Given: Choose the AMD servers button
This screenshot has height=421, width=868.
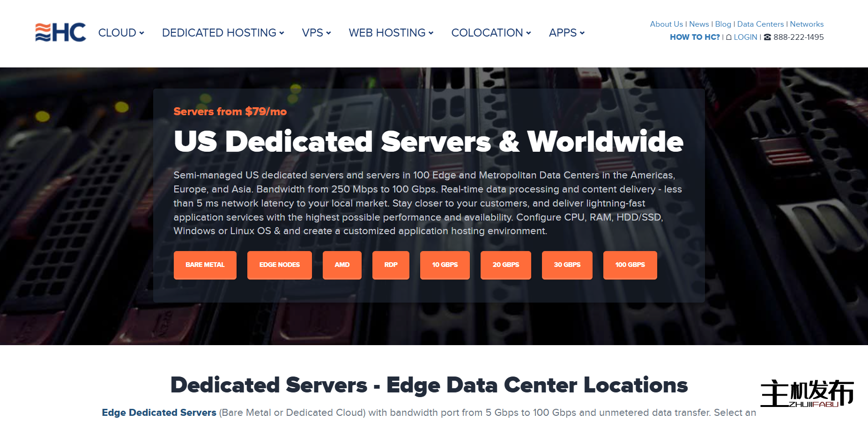Looking at the screenshot, I should tap(342, 265).
